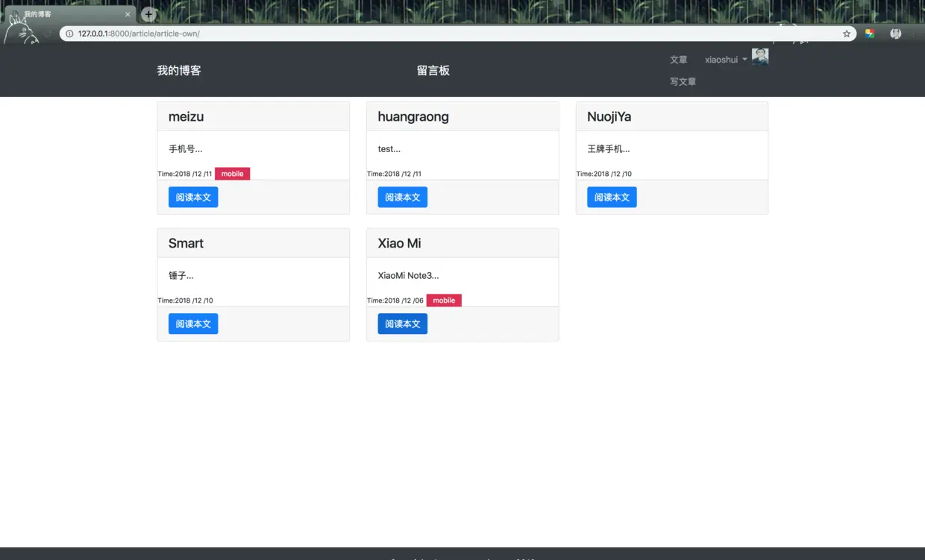This screenshot has height=560, width=925.
Task: Click the test... summary text
Action: (389, 149)
